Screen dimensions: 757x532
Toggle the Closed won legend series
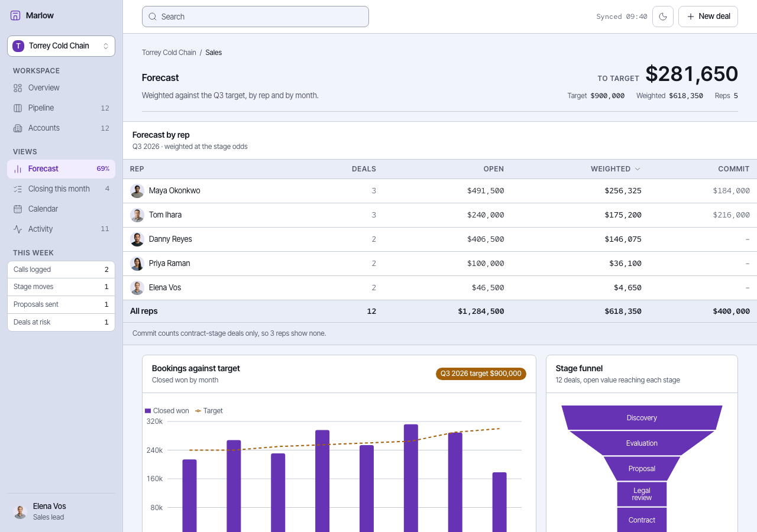(x=167, y=411)
